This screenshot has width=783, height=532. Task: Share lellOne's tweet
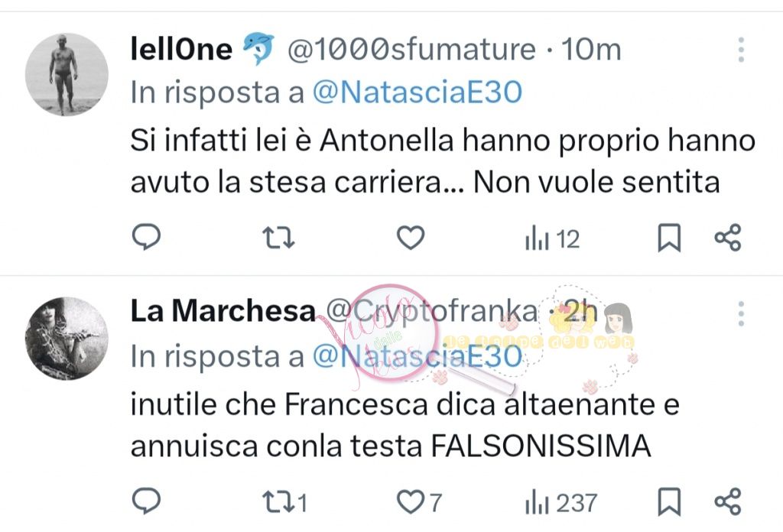727,239
